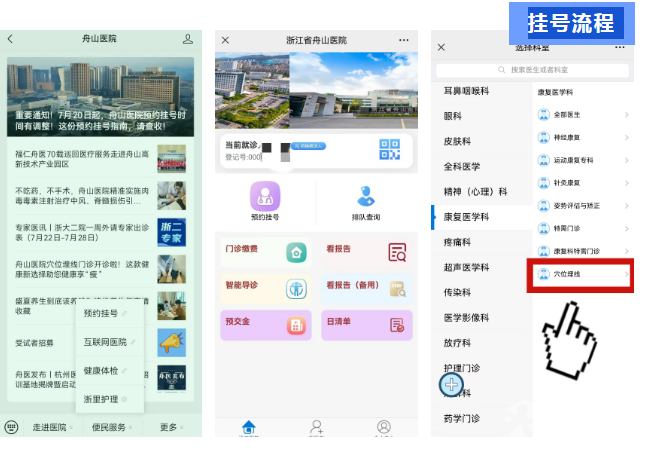Click the checklist icon on 日清单
The width and height of the screenshot is (662, 463).
pos(397,325)
